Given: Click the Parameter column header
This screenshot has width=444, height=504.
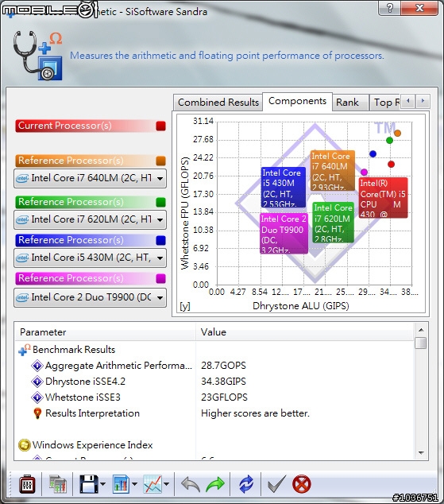Looking at the screenshot, I should click(105, 332).
